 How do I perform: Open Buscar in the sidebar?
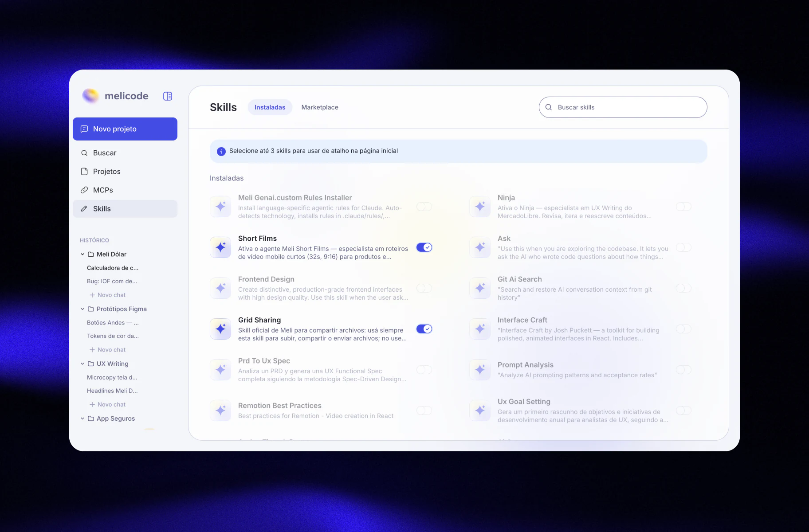click(125, 153)
